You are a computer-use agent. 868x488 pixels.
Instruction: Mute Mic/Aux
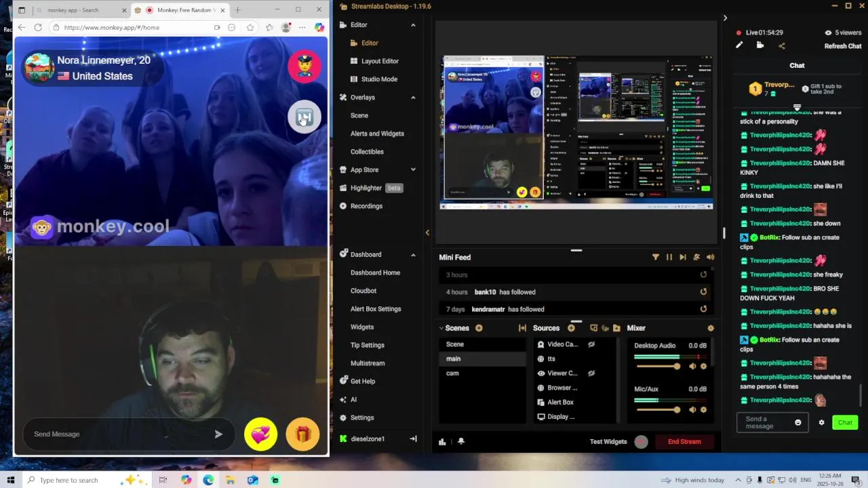(x=692, y=410)
